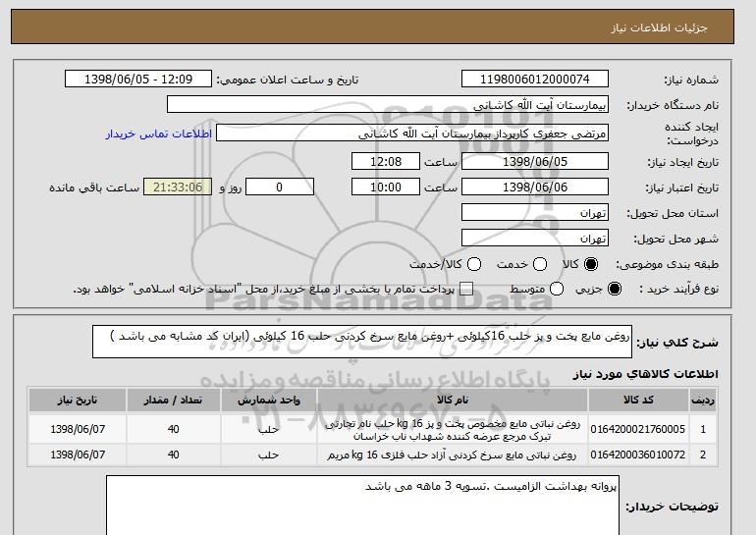
Task: Click the تعداد / مقدار column header
Action: (x=174, y=401)
